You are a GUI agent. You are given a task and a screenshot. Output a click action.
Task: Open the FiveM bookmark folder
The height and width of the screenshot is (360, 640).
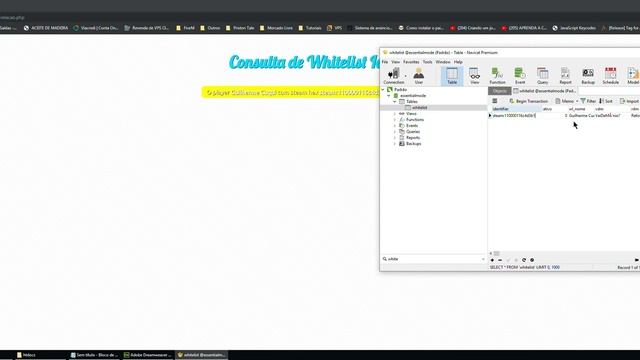point(185,28)
